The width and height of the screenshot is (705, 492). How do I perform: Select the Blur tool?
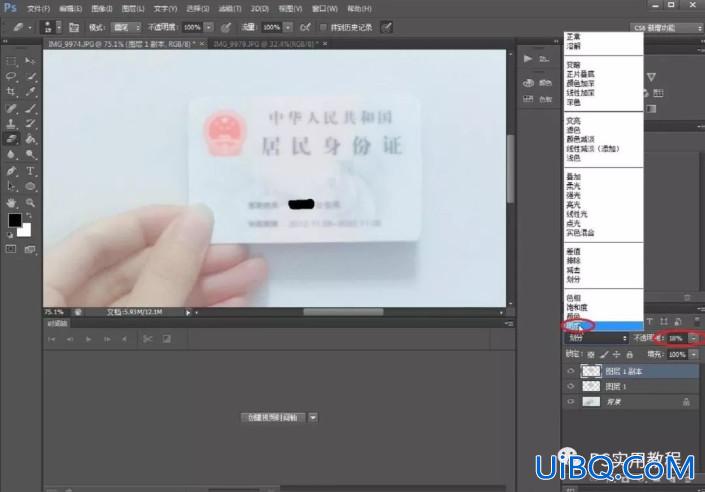pyautogui.click(x=11, y=155)
